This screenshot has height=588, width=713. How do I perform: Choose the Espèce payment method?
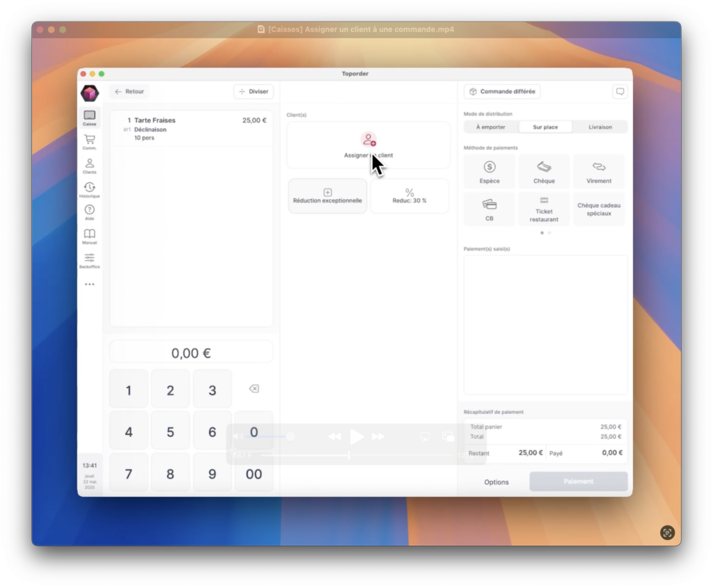[489, 172]
